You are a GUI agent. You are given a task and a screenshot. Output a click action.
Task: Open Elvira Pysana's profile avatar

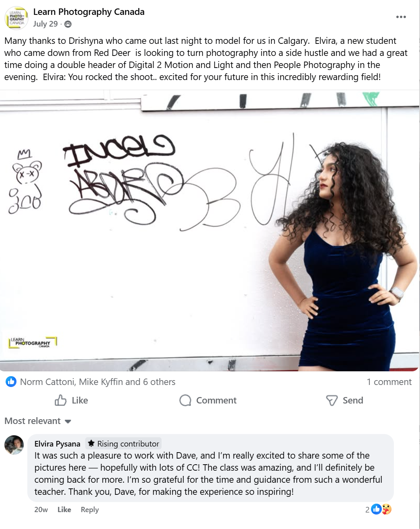[x=14, y=445]
